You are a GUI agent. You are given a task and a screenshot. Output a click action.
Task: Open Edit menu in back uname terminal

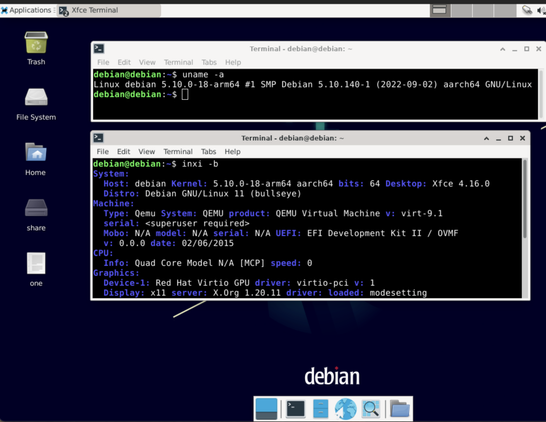pos(124,62)
